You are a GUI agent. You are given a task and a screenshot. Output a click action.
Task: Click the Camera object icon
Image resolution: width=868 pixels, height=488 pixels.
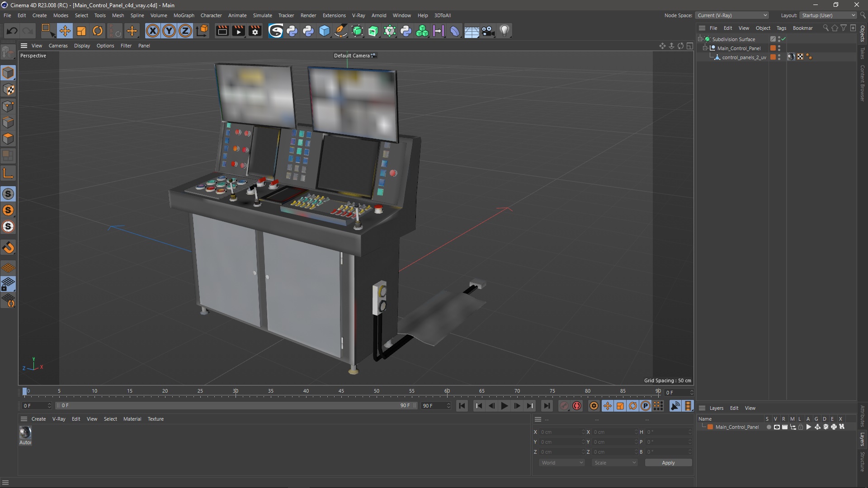tap(488, 31)
